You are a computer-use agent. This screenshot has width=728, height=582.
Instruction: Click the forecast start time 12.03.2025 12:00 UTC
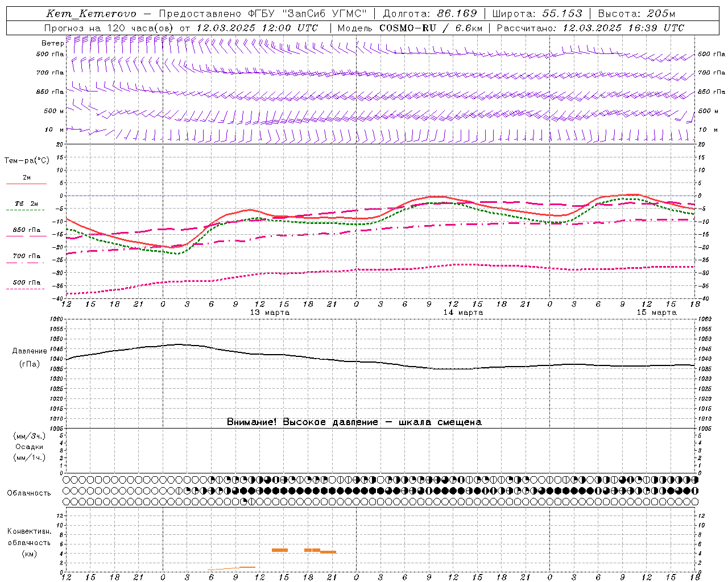257,28
